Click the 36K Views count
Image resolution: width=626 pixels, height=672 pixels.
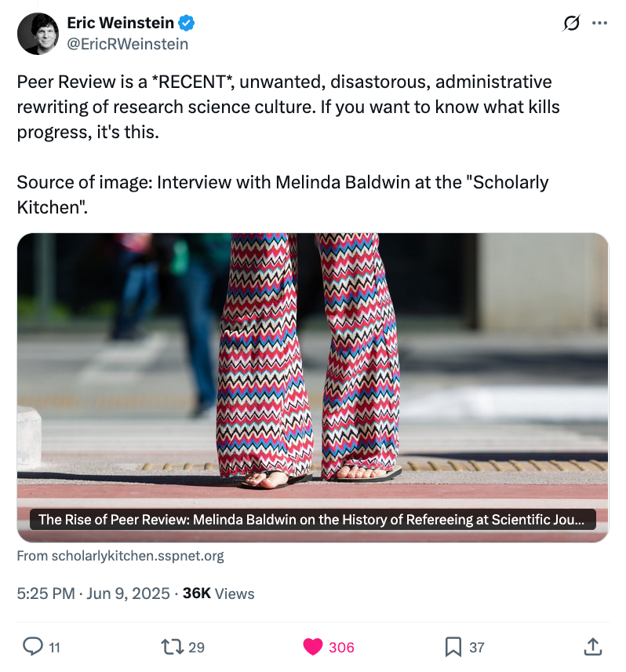point(218,593)
